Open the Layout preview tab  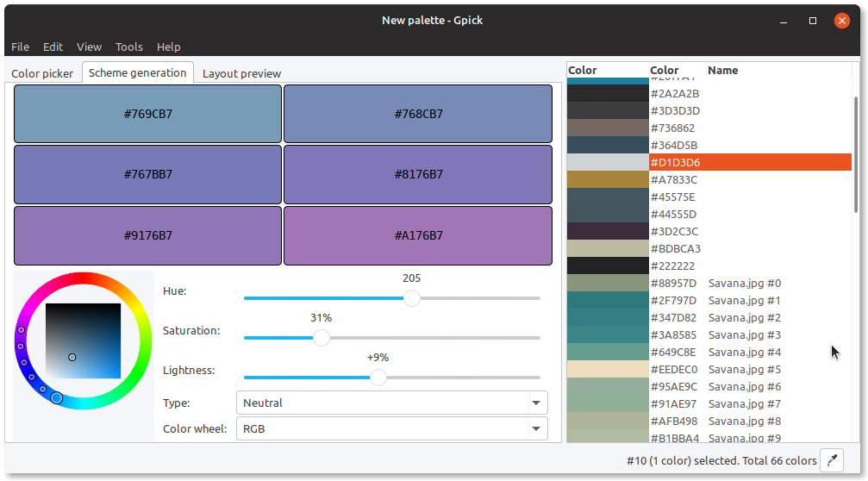click(x=241, y=73)
